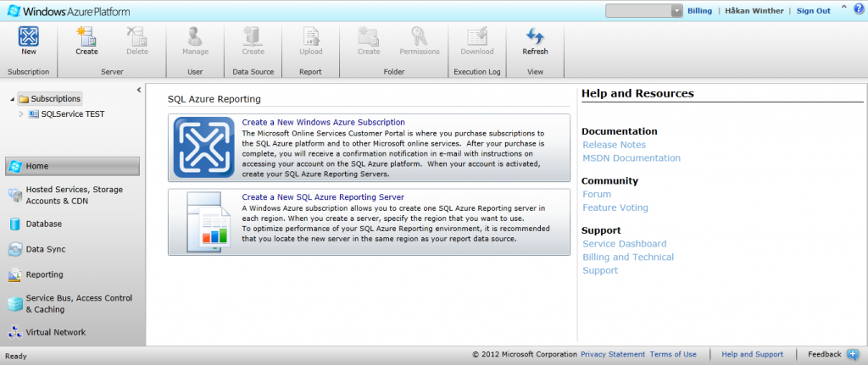Click the Upload Report icon

tap(311, 36)
